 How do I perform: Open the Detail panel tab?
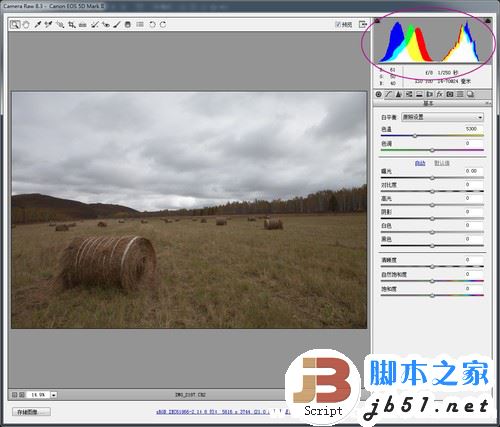(x=399, y=94)
